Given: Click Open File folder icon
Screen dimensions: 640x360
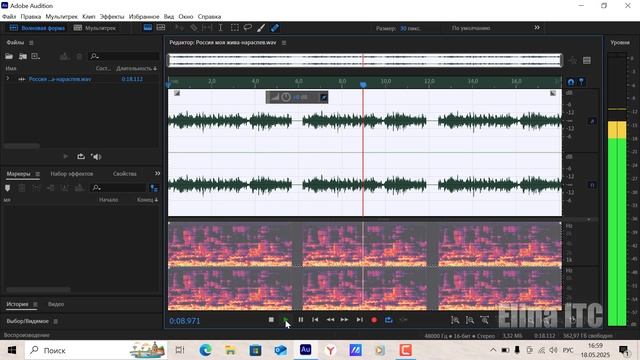Looking at the screenshot, I should pos(9,56).
